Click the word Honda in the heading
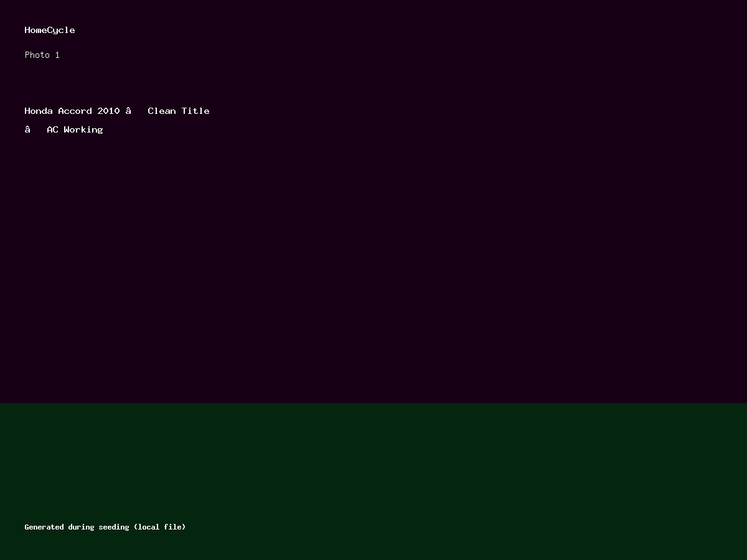The image size is (747, 560). point(39,111)
